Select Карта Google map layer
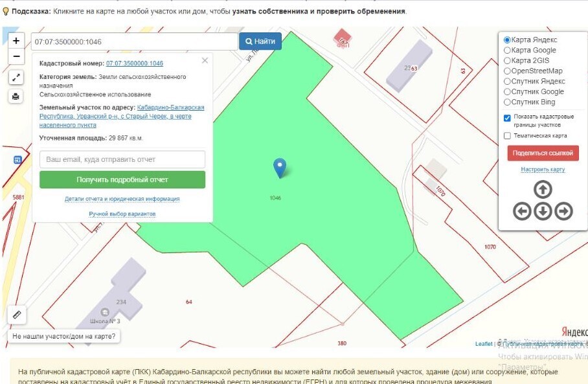The height and width of the screenshot is (384, 588). click(507, 51)
